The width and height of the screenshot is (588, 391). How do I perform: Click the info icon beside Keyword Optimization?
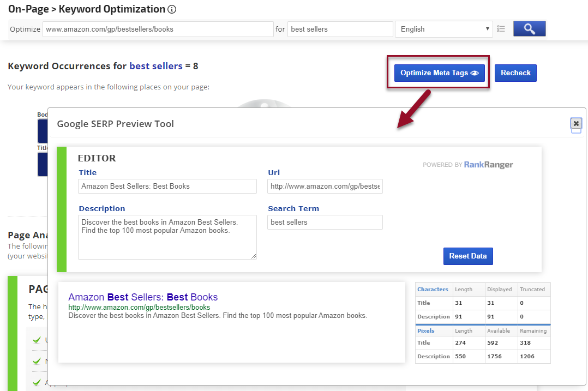(172, 9)
